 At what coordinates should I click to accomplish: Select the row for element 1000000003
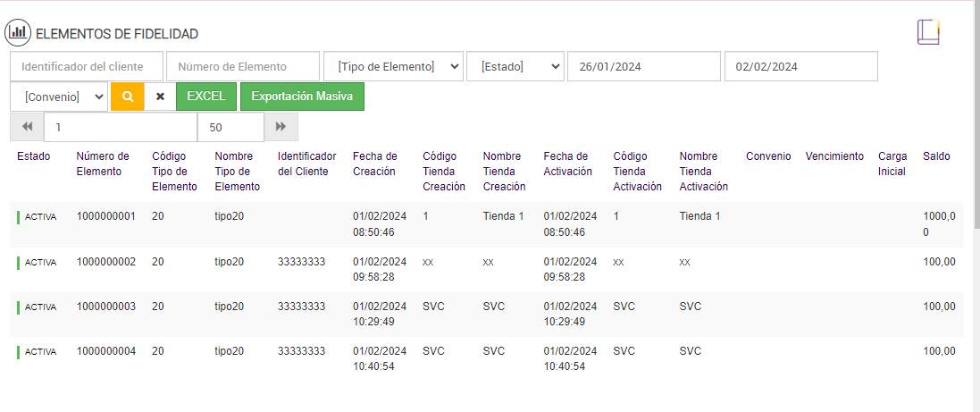click(106, 307)
